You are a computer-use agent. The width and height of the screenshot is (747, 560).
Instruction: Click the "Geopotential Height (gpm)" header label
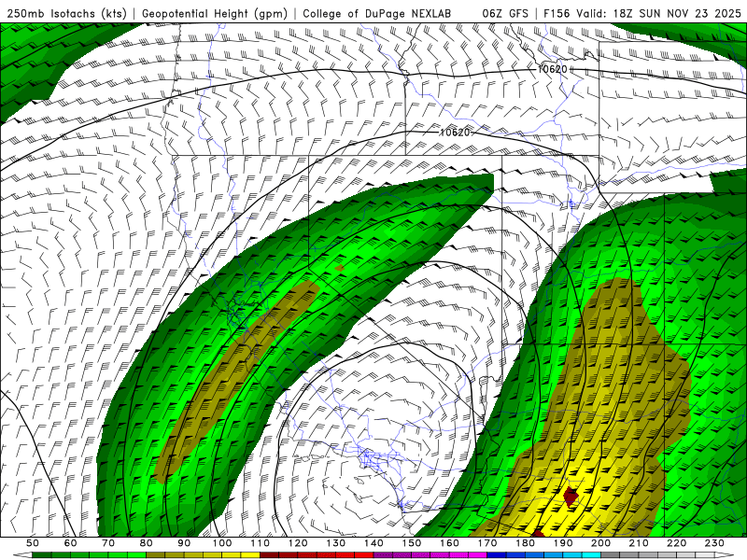215,14
